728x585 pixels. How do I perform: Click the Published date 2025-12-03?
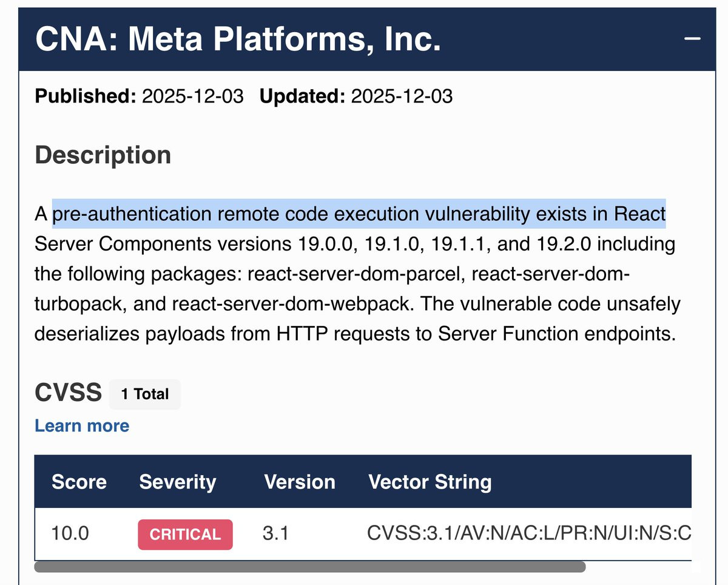click(192, 96)
